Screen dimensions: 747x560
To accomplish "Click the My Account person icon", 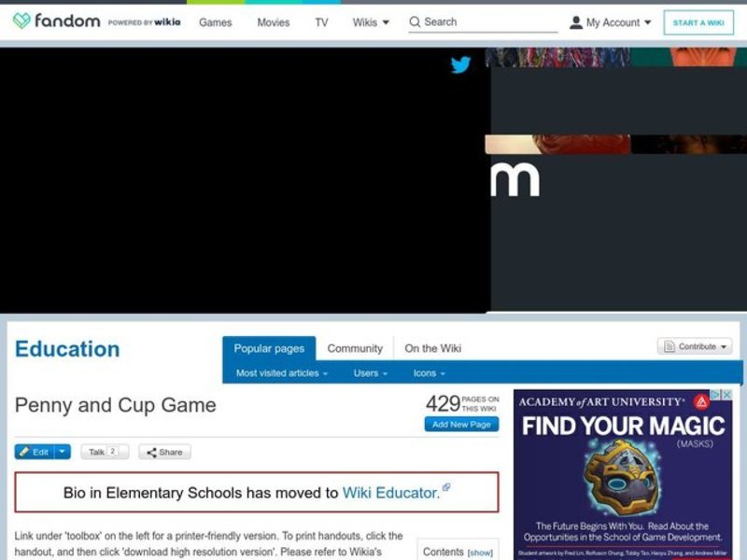I will 579,21.
